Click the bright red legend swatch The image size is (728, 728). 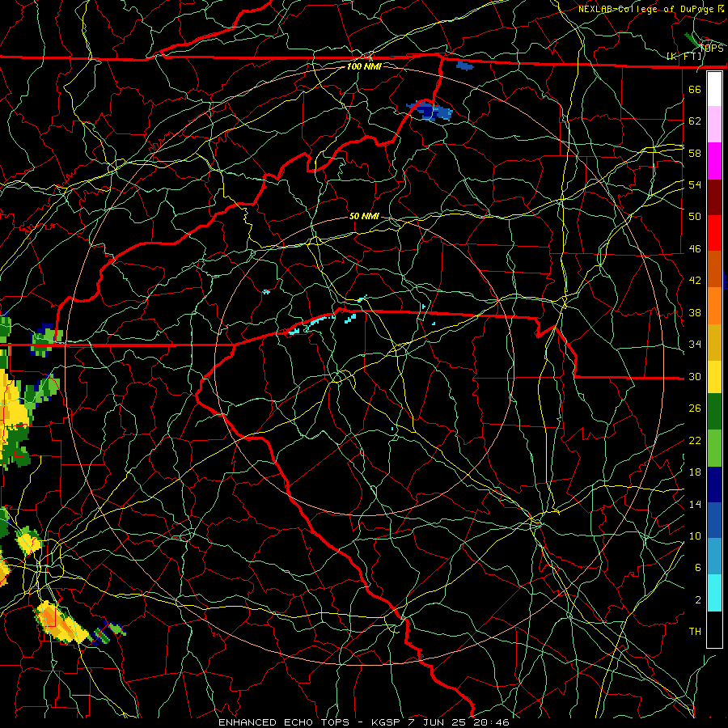(x=714, y=233)
